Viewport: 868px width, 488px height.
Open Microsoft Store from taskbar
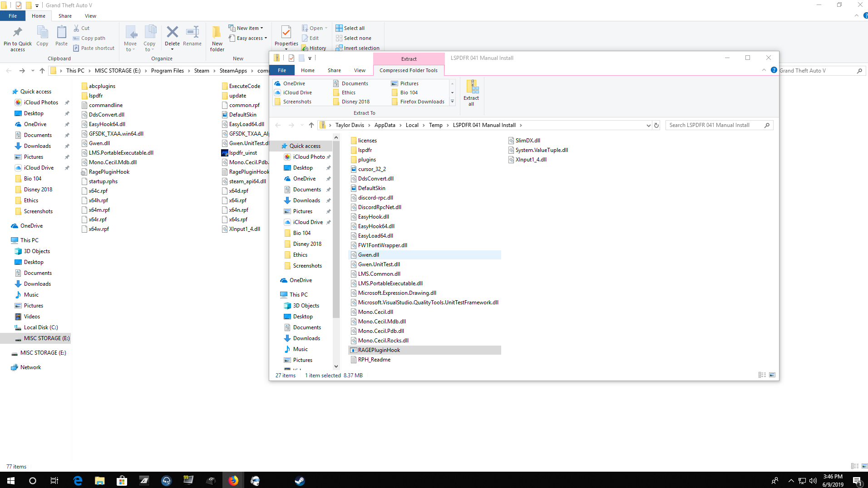(x=122, y=480)
